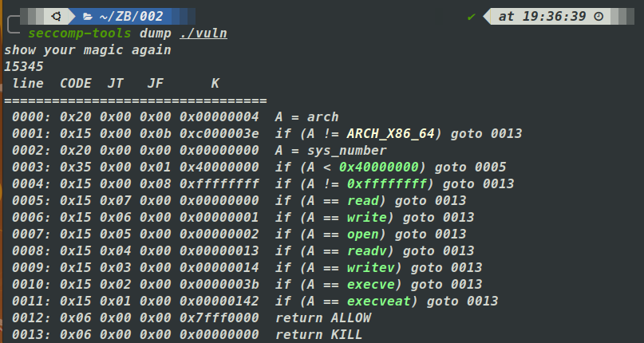Click the 19:36:39 timestamp in the prompt

click(x=558, y=16)
